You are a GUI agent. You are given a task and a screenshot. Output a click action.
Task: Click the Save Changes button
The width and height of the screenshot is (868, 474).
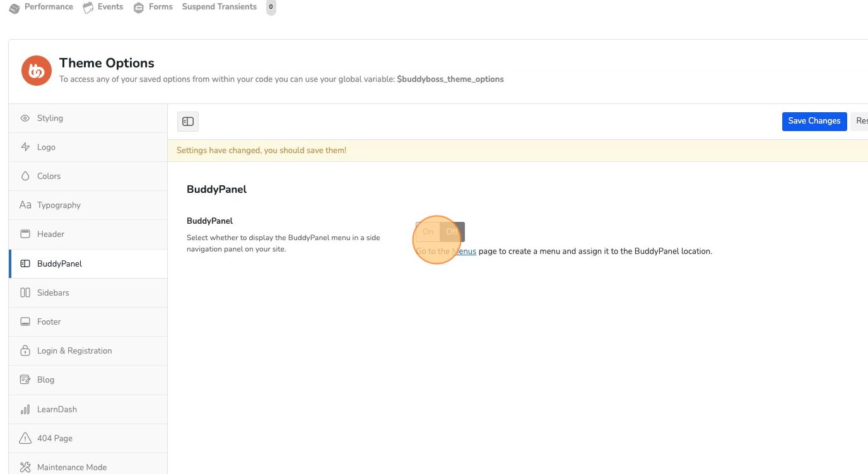coord(814,121)
